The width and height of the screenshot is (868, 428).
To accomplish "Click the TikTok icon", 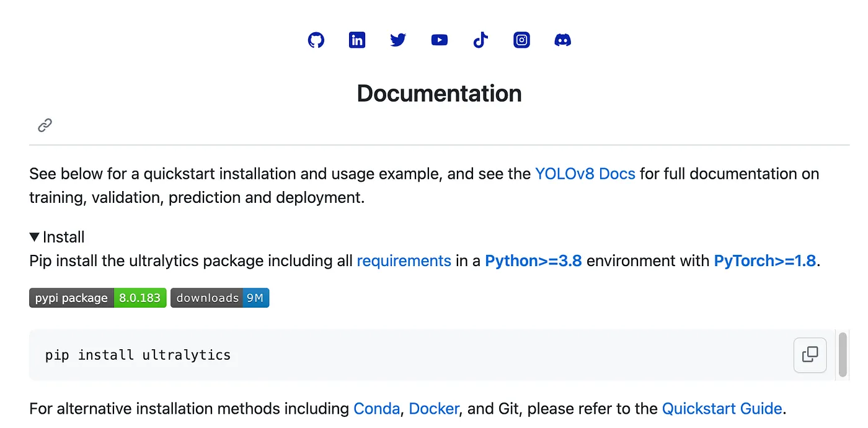I will (x=480, y=40).
